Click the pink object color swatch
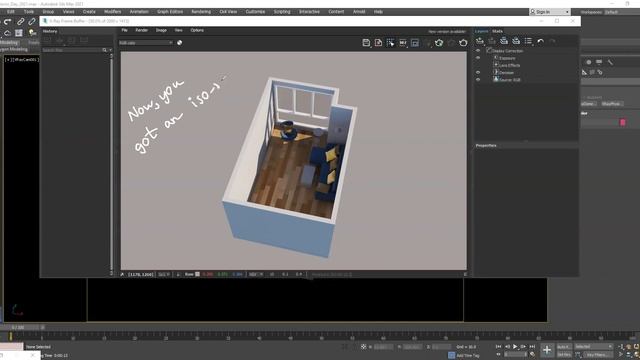This screenshot has height=360, width=640. tap(622, 122)
